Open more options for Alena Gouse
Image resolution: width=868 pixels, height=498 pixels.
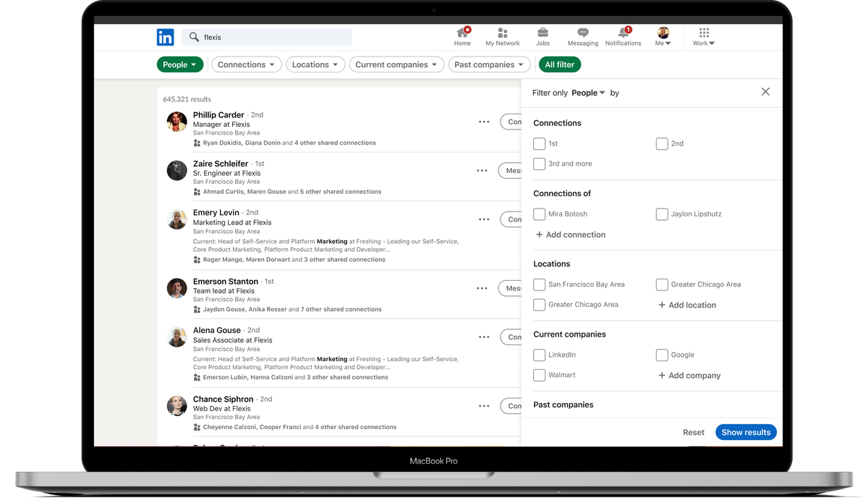tap(484, 337)
